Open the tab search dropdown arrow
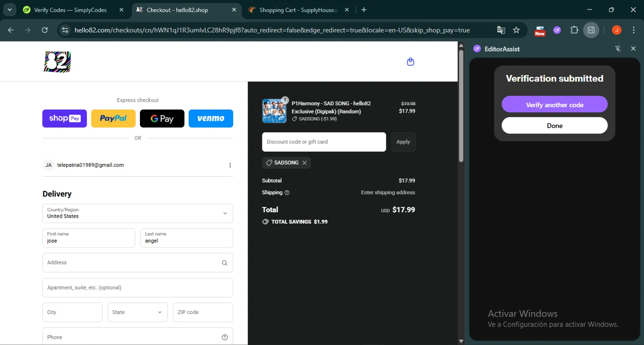The width and height of the screenshot is (644, 345). [9, 10]
